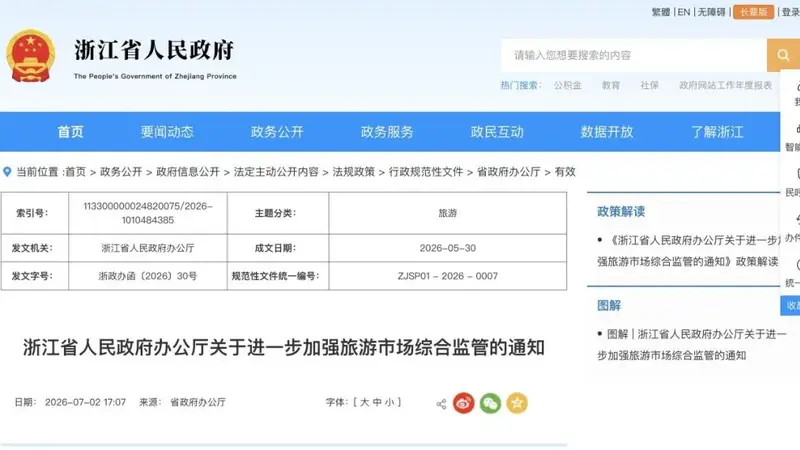Viewport: 800px width, 450px height.
Task: Go to breadcrumb 有效
Action: tap(565, 172)
